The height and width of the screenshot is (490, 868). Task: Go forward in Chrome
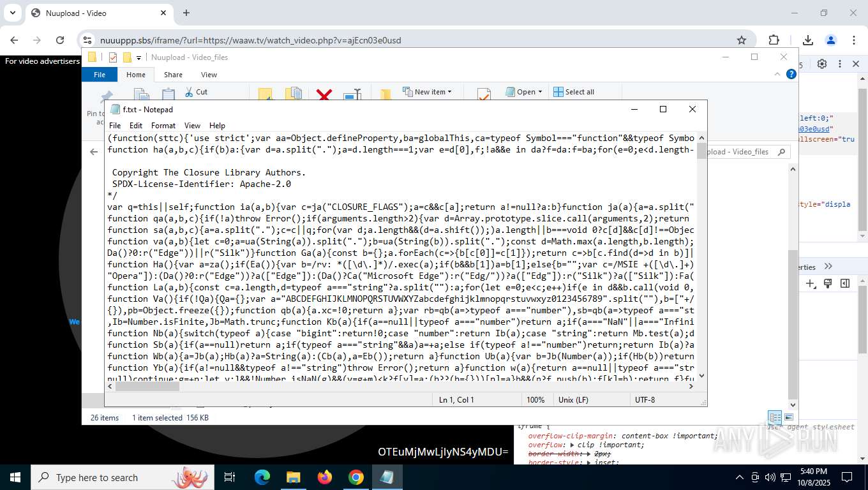(37, 40)
